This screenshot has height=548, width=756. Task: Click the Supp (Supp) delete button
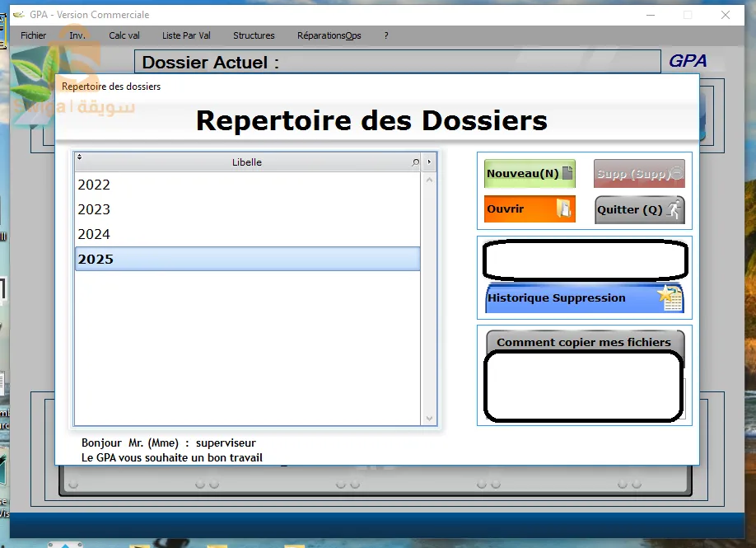(x=639, y=174)
